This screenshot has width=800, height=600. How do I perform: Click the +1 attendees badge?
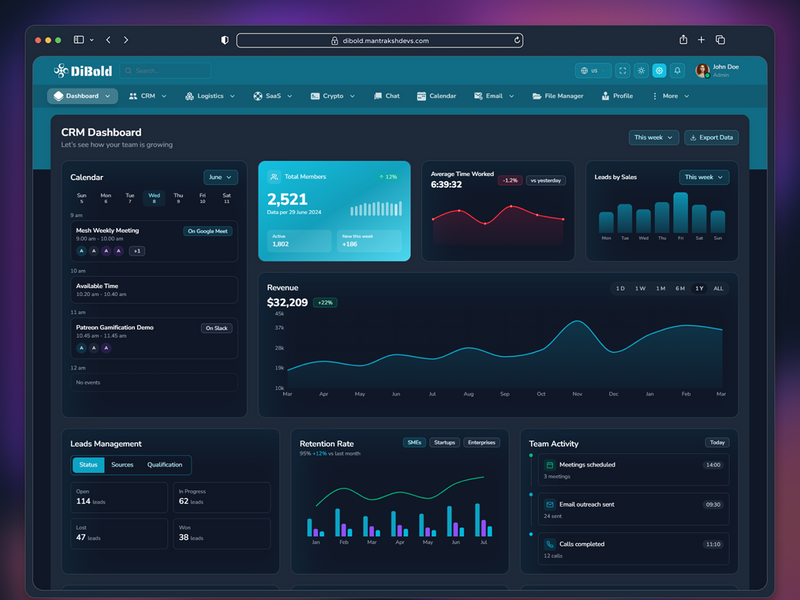tap(137, 251)
